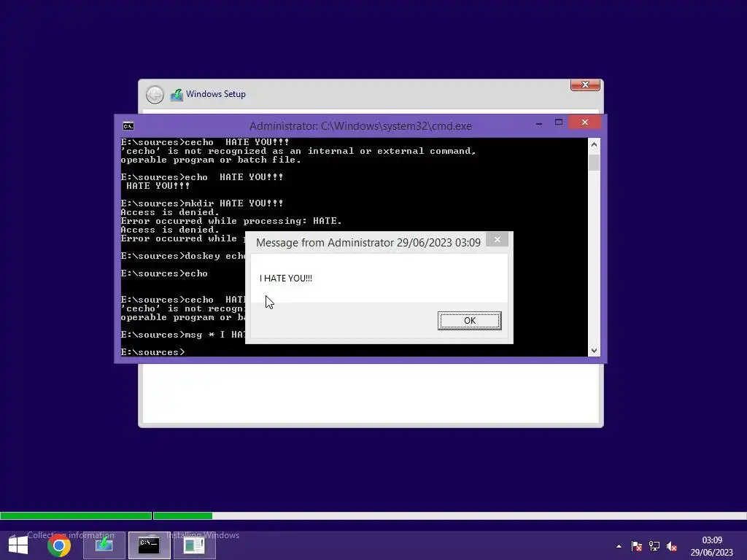This screenshot has height=560, width=747.
Task: Close the Message from Administrator dialog
Action: point(497,239)
